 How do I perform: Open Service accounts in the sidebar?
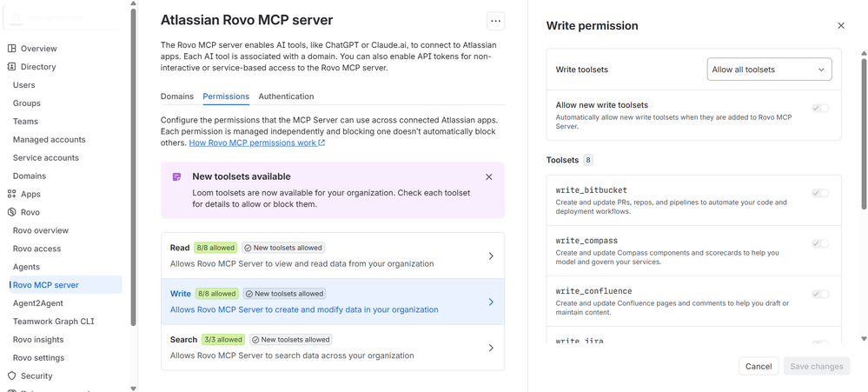(46, 158)
